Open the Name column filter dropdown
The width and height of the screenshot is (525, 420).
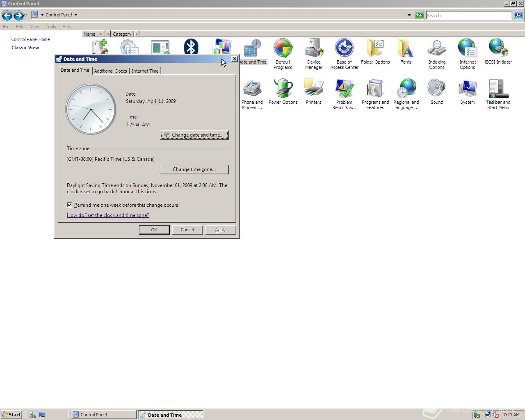click(x=108, y=34)
